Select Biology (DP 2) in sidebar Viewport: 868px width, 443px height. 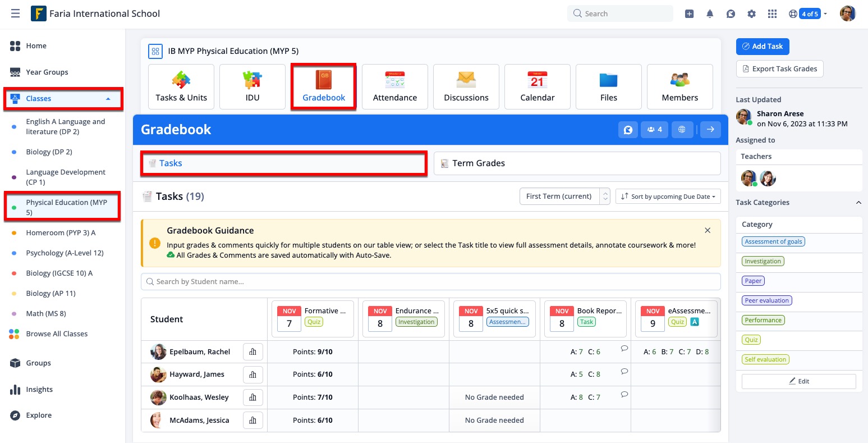coord(49,152)
